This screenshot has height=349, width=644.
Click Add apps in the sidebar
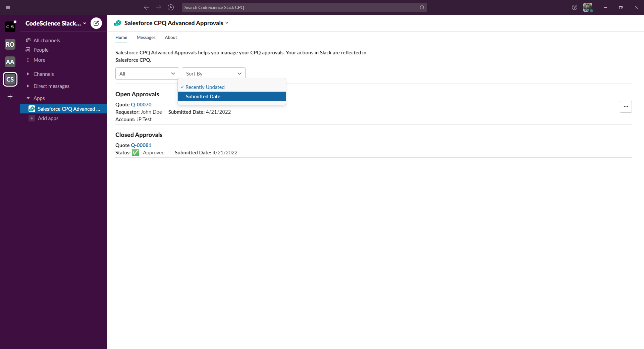(x=48, y=118)
